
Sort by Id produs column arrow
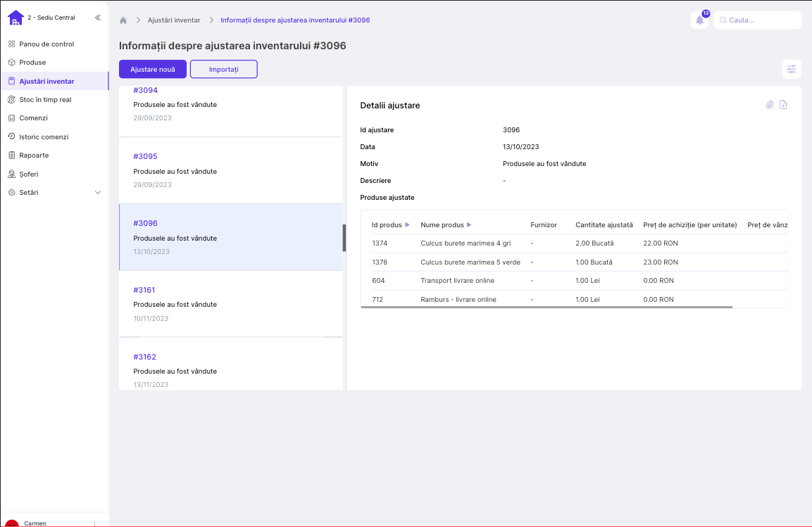point(407,225)
